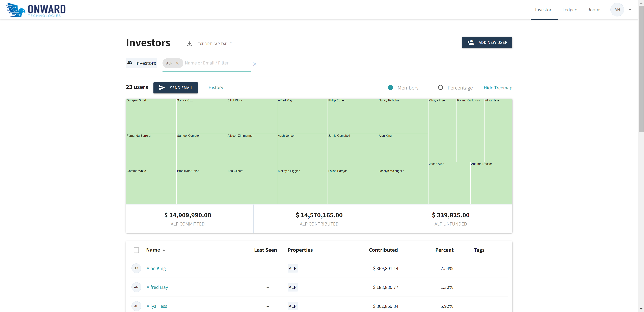Select Autumn Decker treemap tile
The width and height of the screenshot is (644, 312).
(491, 183)
